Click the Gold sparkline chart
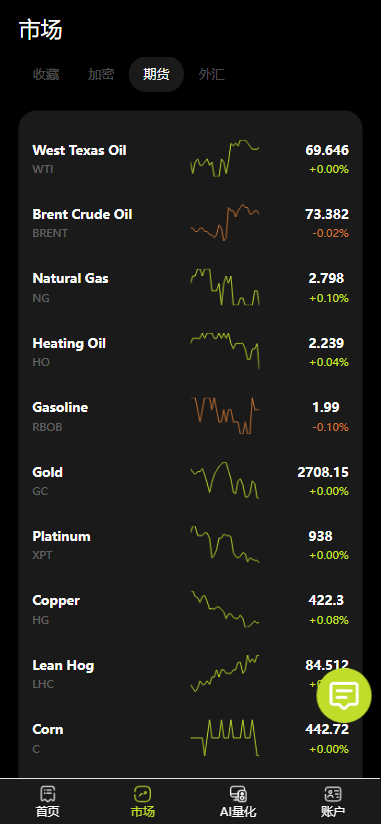The width and height of the screenshot is (381, 824). pyautogui.click(x=225, y=480)
